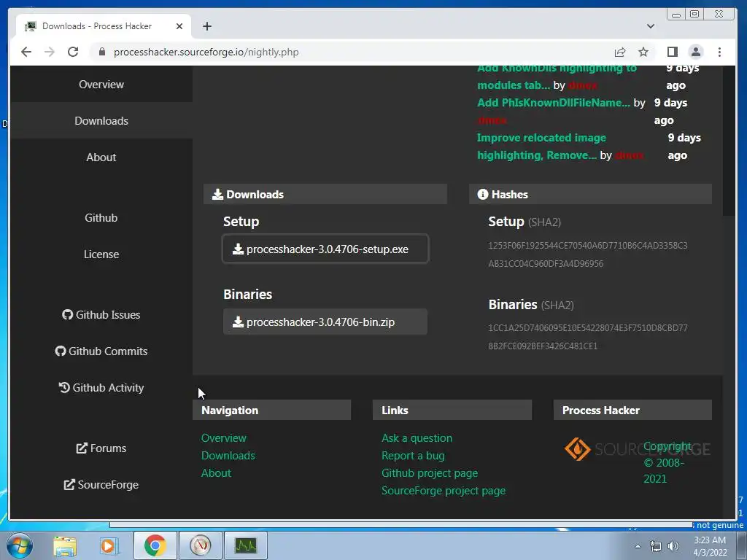The height and width of the screenshot is (560, 747).
Task: Open License in the sidebar
Action: point(101,254)
